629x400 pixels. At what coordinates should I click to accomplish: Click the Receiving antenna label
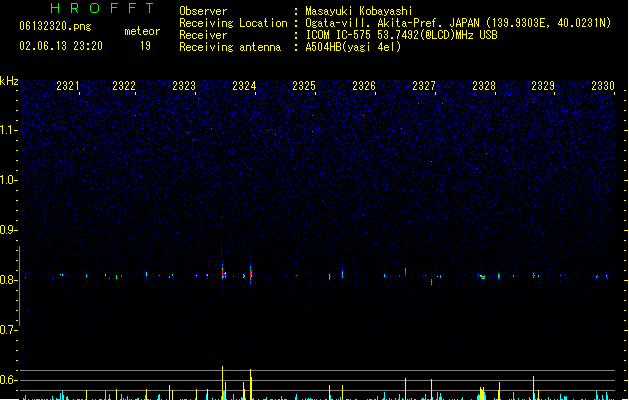click(x=230, y=47)
